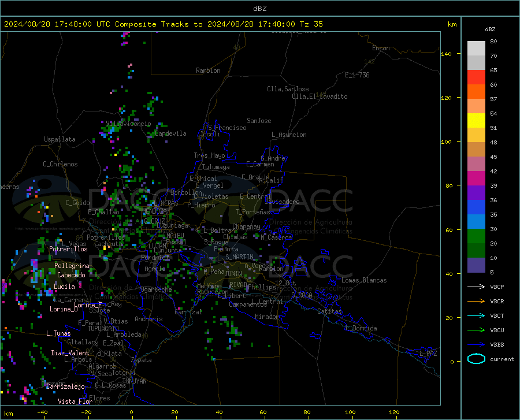Click the cyan 'current' ellipse icon
Screen dimensions: 520x420
476,359
